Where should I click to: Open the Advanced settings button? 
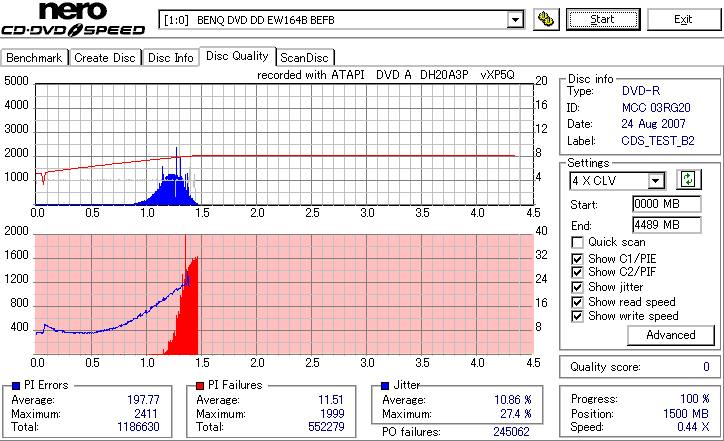pyautogui.click(x=670, y=335)
